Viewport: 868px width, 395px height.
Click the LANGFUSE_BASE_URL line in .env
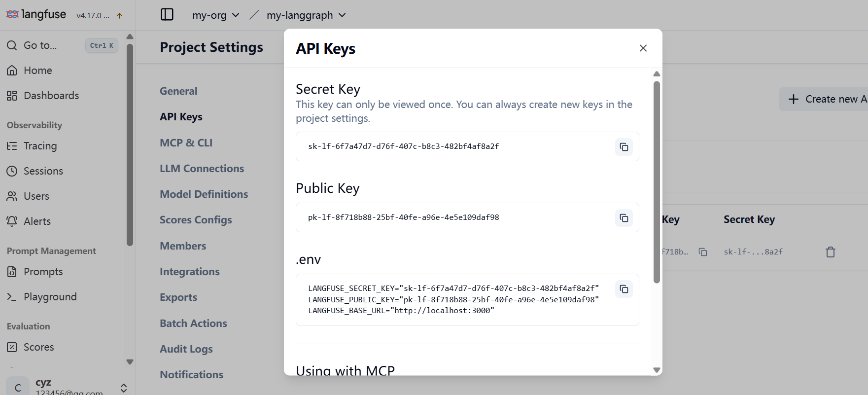(x=401, y=311)
